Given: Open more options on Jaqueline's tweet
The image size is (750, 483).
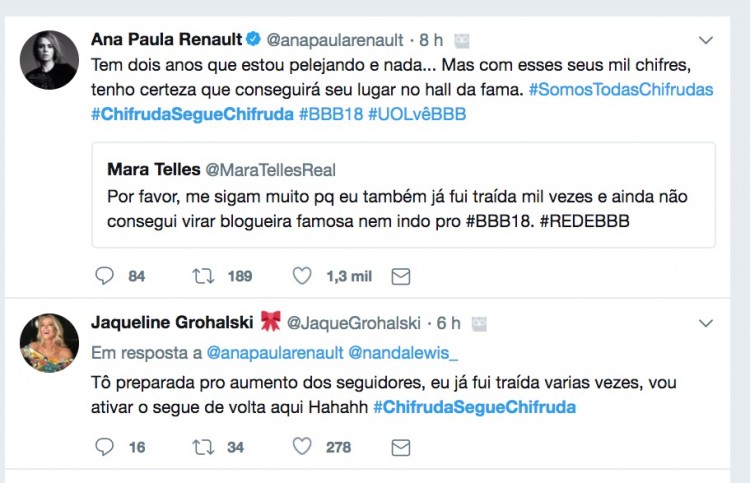Looking at the screenshot, I should [x=706, y=323].
